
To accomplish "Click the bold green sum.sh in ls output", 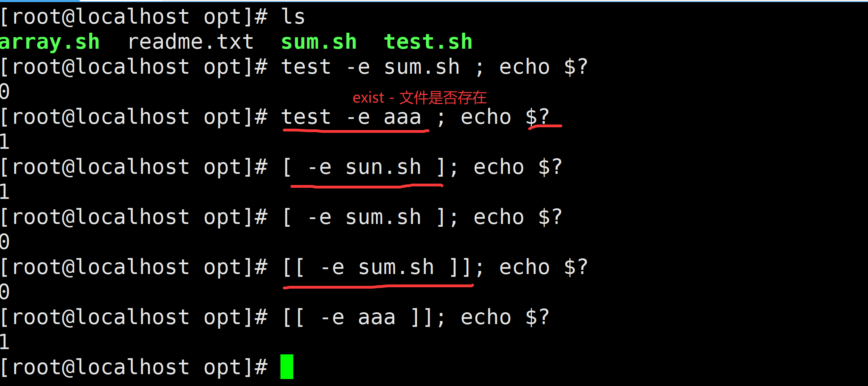I will tap(319, 42).
